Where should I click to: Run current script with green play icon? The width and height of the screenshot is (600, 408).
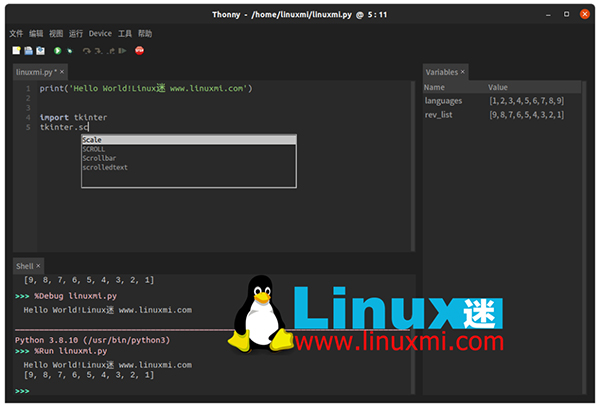pyautogui.click(x=57, y=51)
